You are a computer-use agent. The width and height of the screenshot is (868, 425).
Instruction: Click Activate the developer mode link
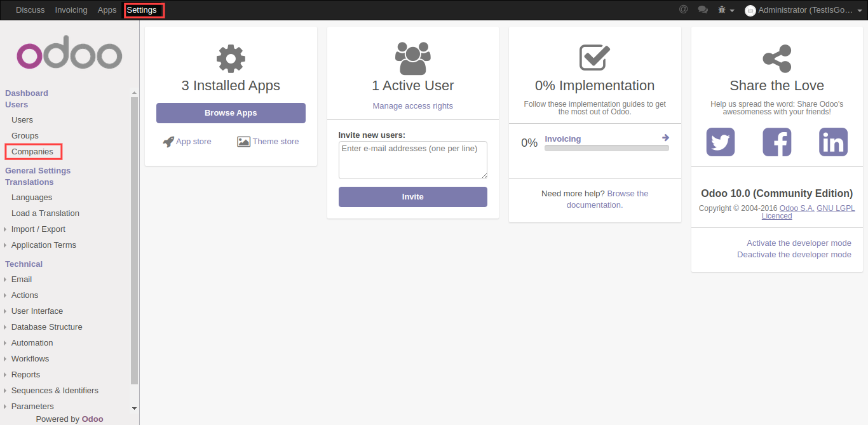[x=799, y=243]
